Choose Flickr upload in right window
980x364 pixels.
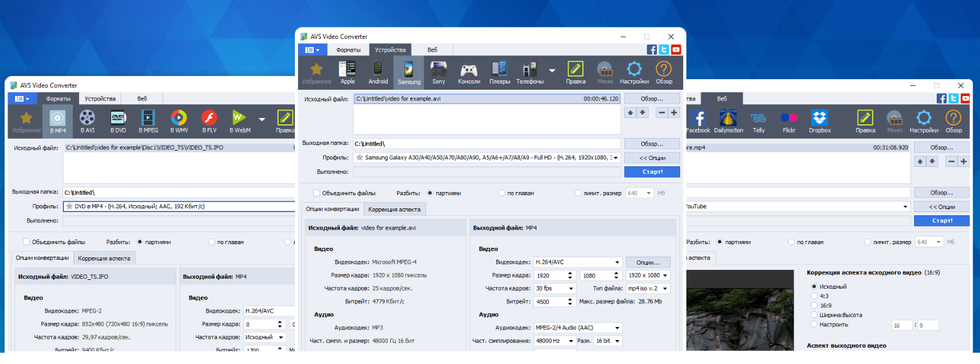(x=789, y=121)
